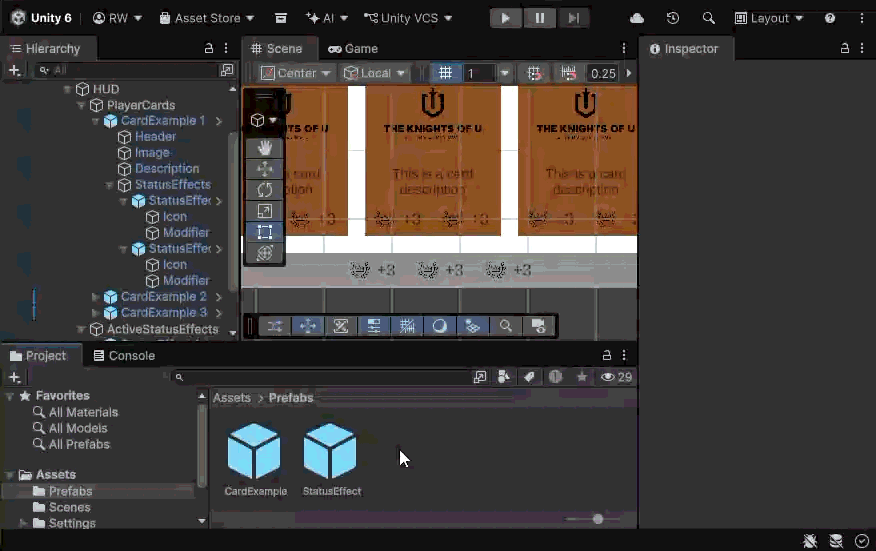The width and height of the screenshot is (876, 551).
Task: Click the Play button
Action: [x=506, y=18]
